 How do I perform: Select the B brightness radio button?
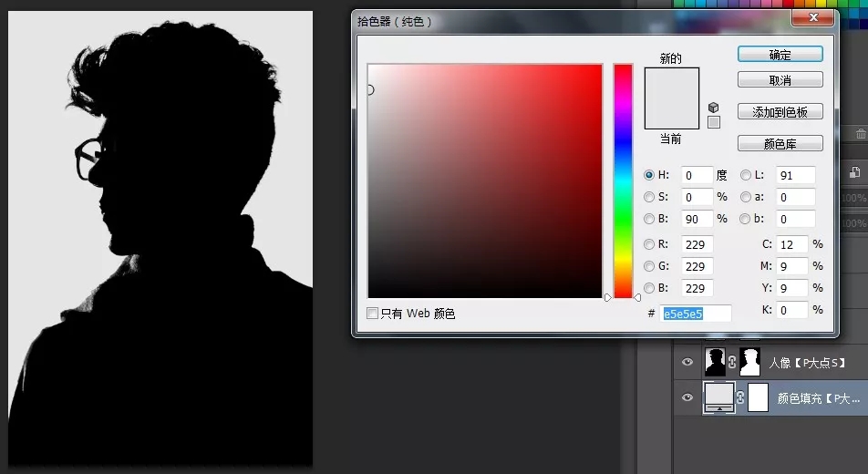[x=649, y=219]
